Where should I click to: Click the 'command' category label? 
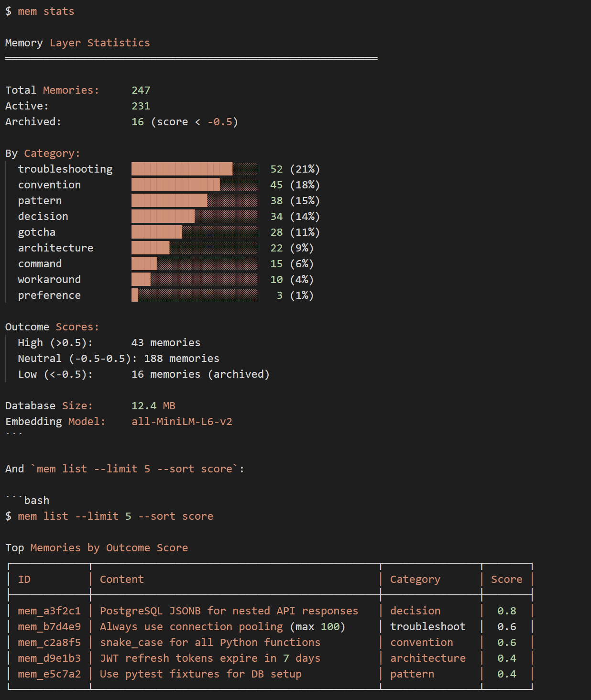tap(40, 263)
